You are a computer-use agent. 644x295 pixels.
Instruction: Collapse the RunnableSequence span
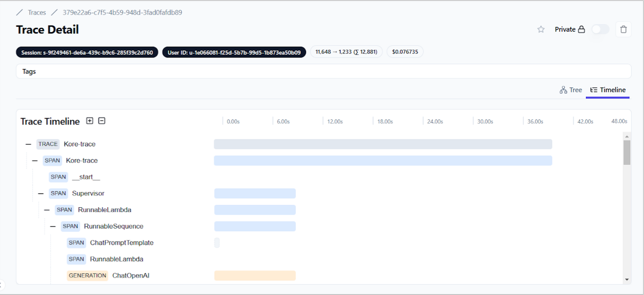53,227
